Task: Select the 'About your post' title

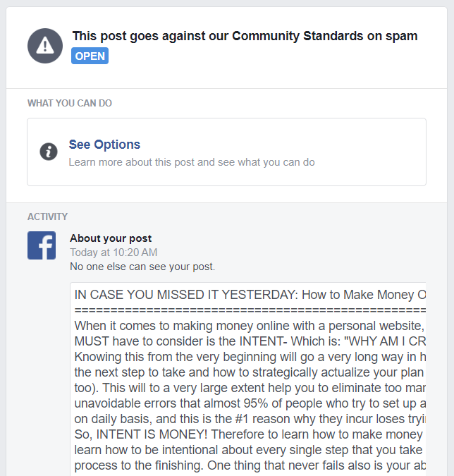Action: pyautogui.click(x=111, y=238)
